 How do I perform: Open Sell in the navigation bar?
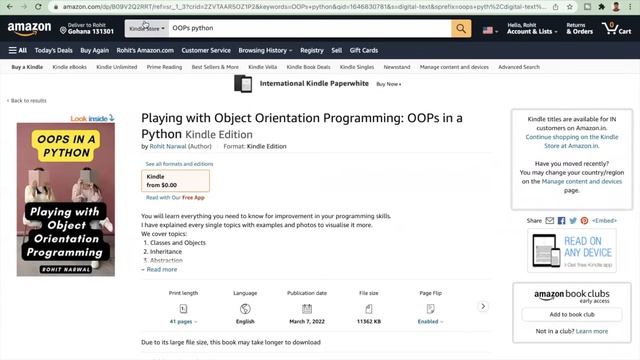[x=337, y=50]
